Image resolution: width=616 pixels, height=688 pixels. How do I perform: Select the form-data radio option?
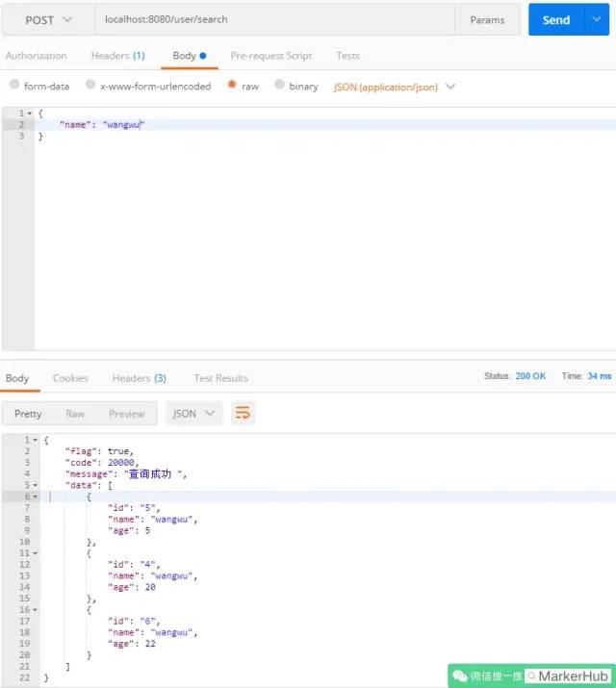[x=14, y=85]
